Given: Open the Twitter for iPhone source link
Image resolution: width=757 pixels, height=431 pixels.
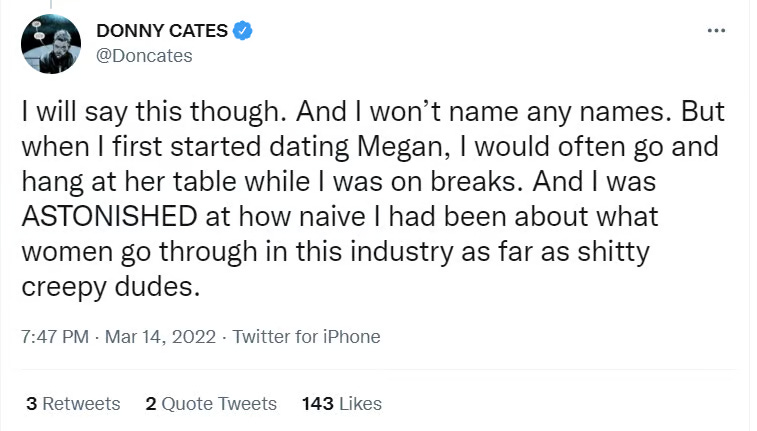Looking at the screenshot, I should pyautogui.click(x=306, y=337).
